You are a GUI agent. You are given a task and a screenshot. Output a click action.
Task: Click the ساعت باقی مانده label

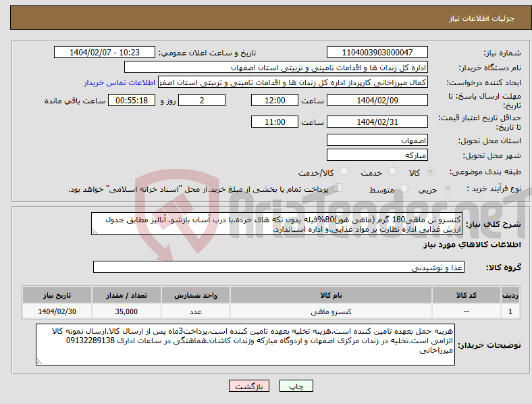75,101
